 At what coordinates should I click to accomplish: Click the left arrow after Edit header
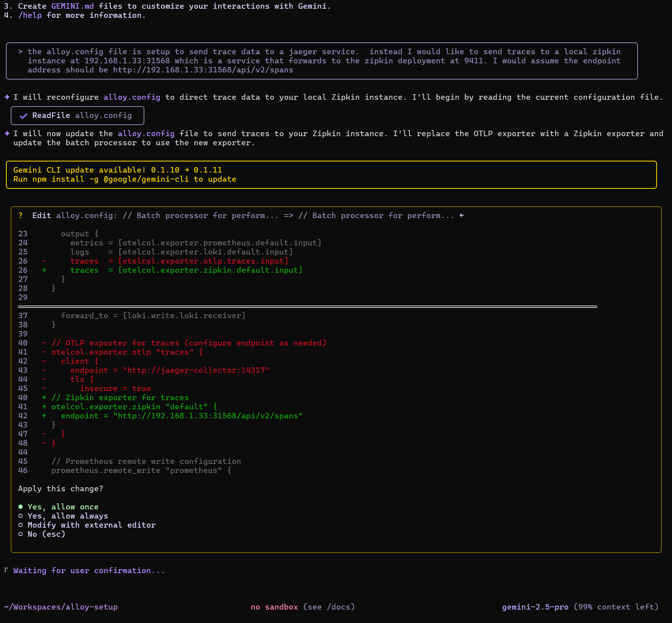point(462,215)
